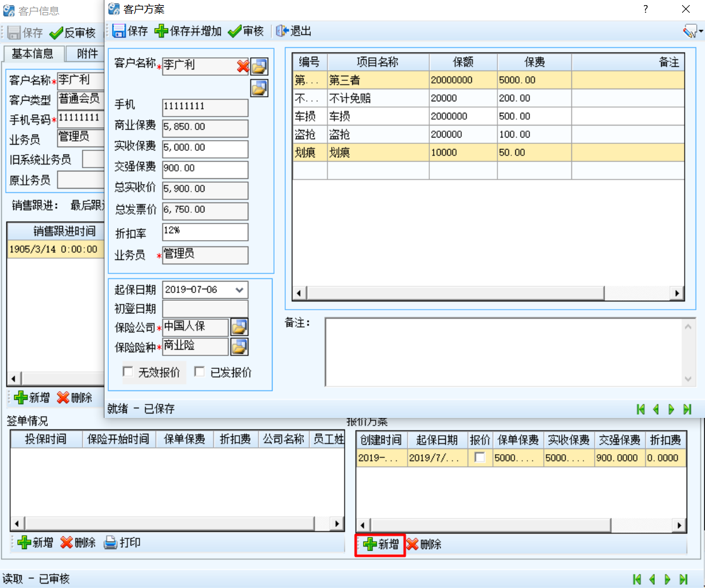This screenshot has height=588, width=705.
Task: Browse insurance type using 保险险种 folder icon
Action: [239, 347]
